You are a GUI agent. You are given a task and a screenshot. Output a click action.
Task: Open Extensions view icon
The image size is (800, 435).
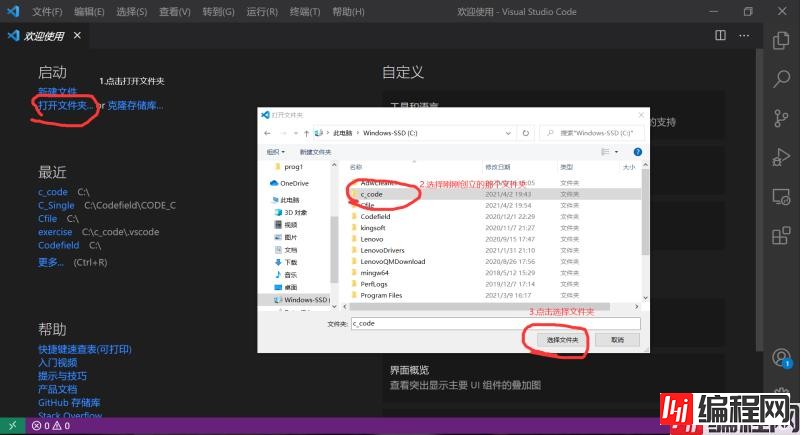pyautogui.click(x=781, y=236)
